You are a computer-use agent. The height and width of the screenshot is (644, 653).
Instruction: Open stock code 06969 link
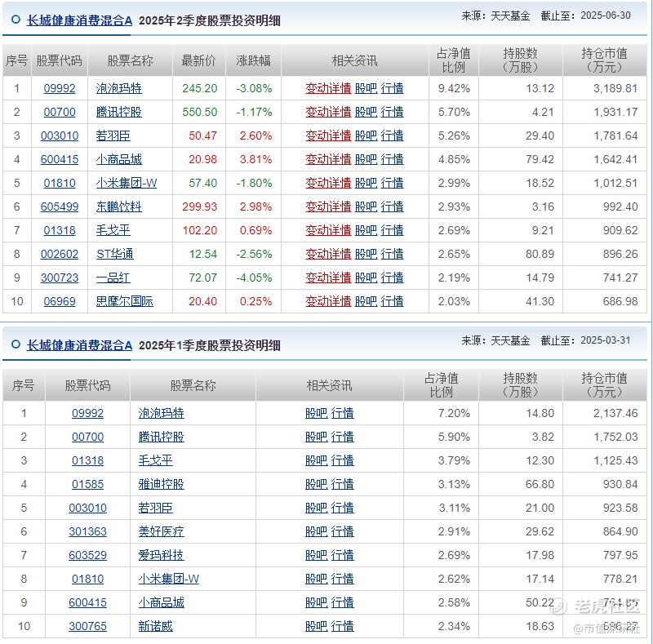(x=60, y=301)
